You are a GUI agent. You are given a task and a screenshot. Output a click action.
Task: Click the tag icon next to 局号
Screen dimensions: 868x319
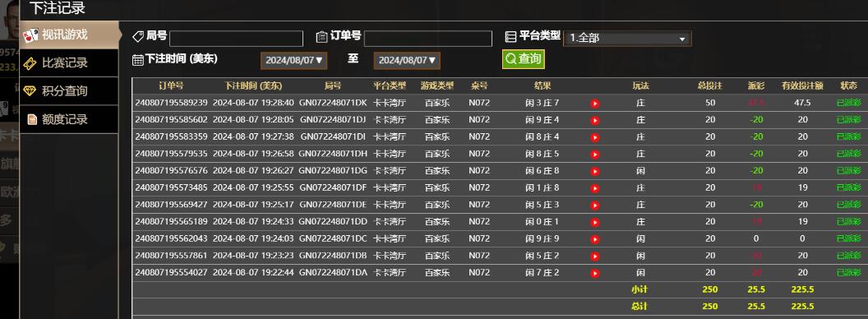[138, 36]
